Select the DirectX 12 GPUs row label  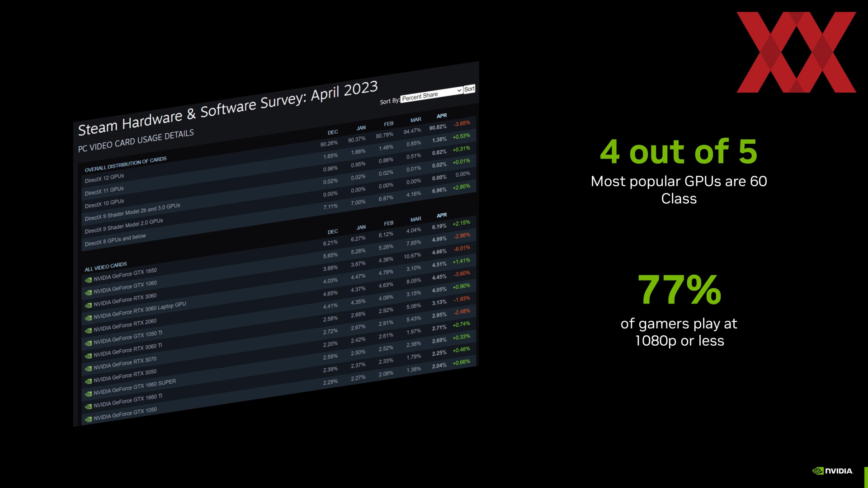tap(104, 178)
